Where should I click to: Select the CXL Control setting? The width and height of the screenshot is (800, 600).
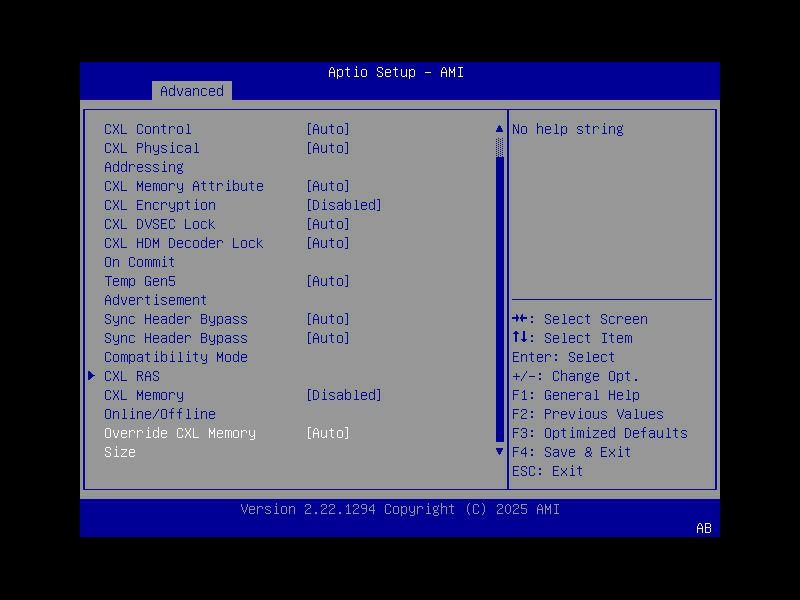pyautogui.click(x=148, y=129)
